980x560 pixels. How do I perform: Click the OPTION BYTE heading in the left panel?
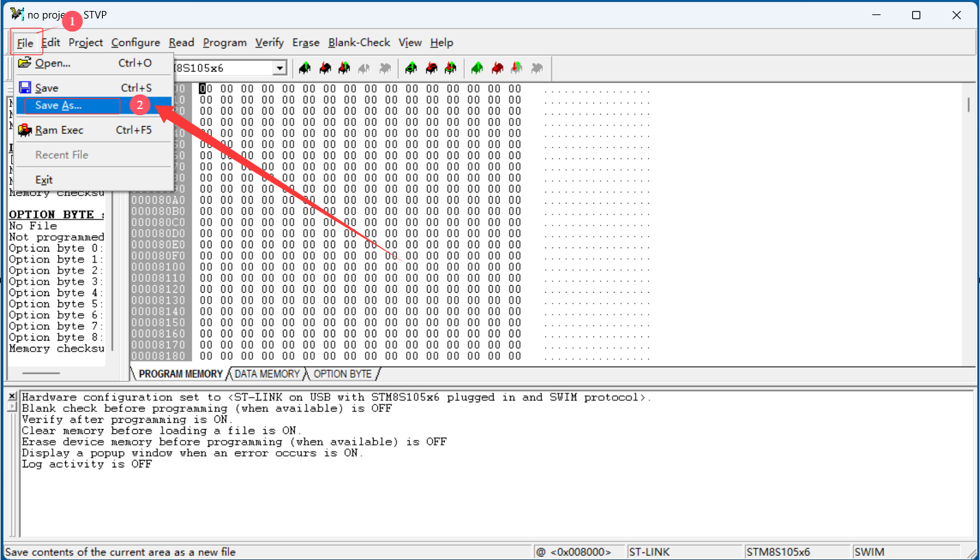[x=56, y=215]
